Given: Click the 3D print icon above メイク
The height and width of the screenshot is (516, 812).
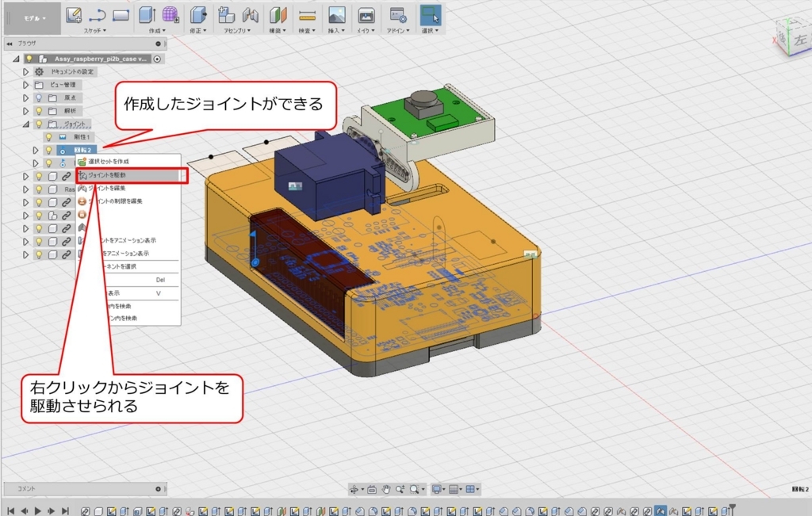Looking at the screenshot, I should pyautogui.click(x=366, y=15).
